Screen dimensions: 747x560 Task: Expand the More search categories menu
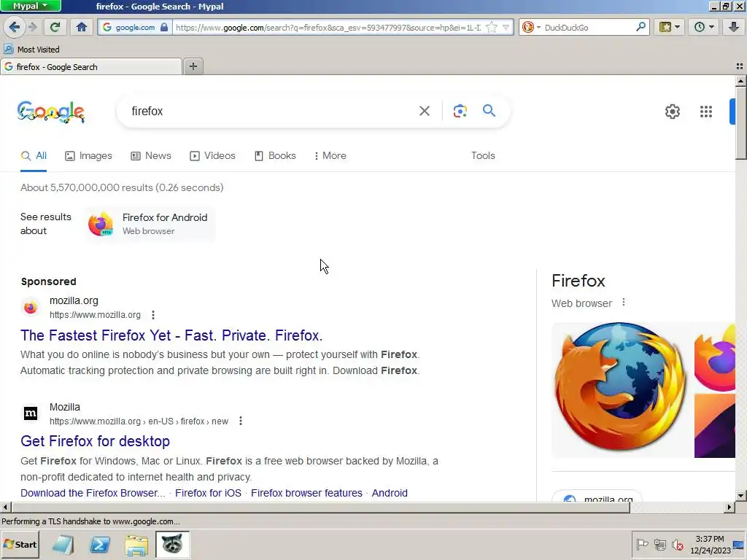pyautogui.click(x=330, y=156)
